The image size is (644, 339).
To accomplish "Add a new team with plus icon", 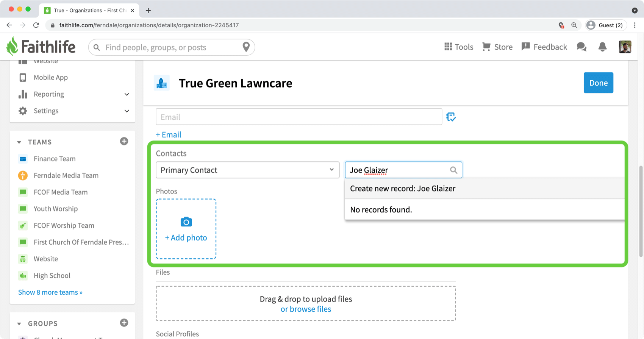I will pyautogui.click(x=124, y=141).
